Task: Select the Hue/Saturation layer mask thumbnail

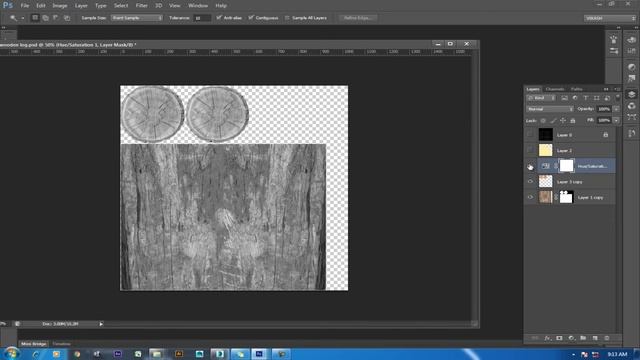Action: click(x=566, y=166)
